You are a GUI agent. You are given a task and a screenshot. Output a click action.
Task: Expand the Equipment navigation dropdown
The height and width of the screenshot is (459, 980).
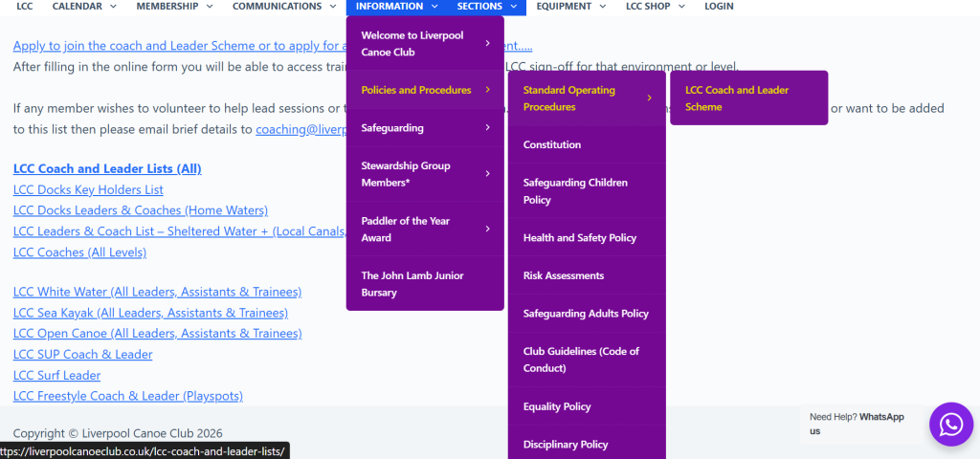coord(570,7)
